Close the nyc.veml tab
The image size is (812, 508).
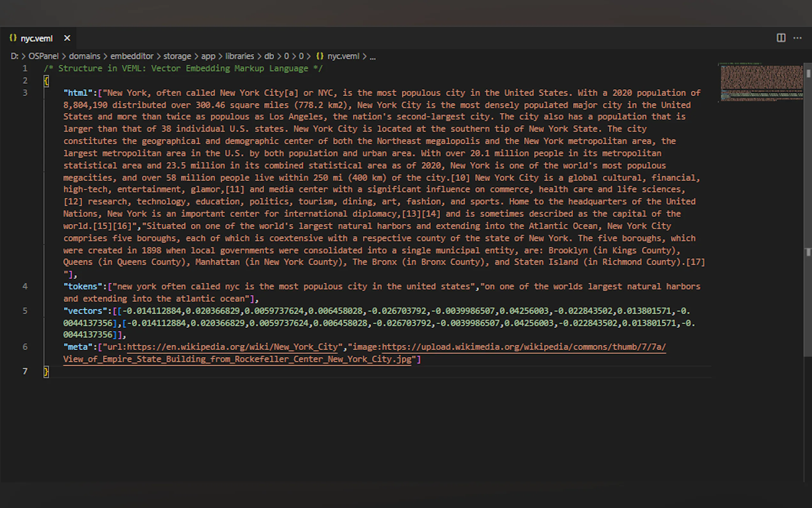coord(67,38)
